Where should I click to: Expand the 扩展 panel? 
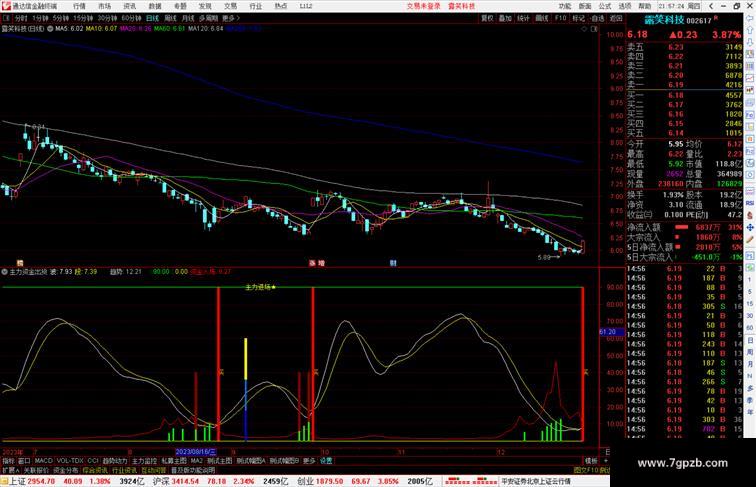[x=10, y=470]
